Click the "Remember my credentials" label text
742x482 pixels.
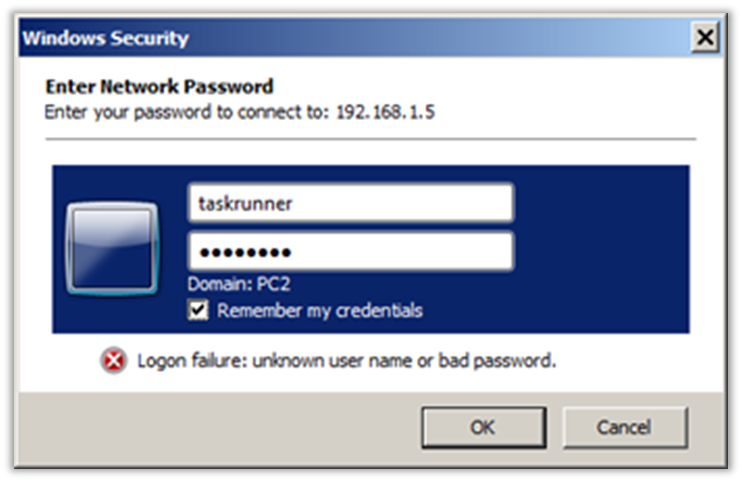[x=319, y=310]
